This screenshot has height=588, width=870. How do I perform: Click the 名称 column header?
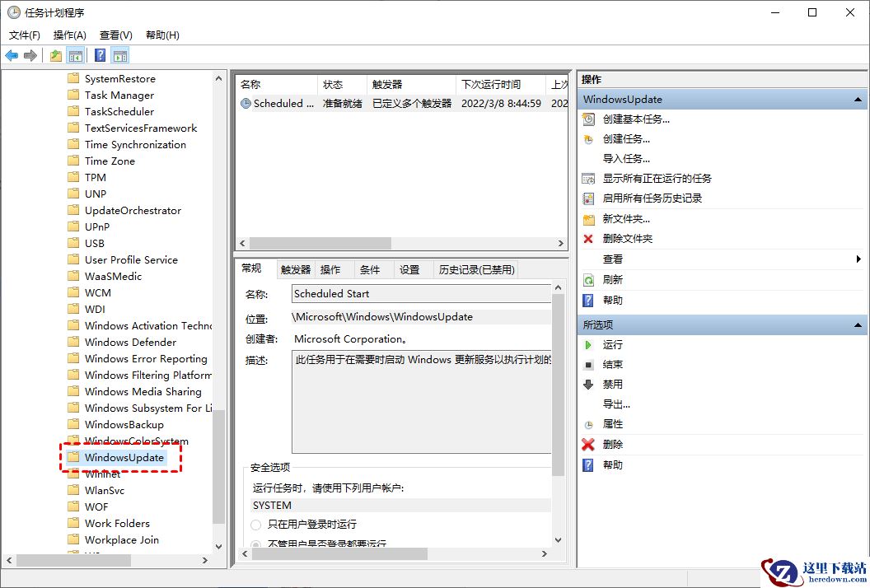276,85
